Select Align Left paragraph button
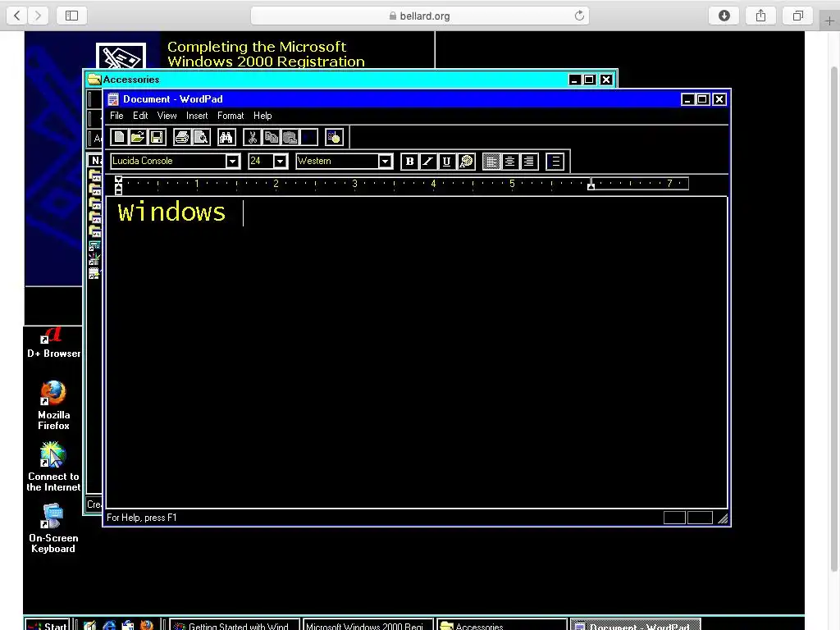Viewport: 840px width, 630px height. tap(491, 162)
